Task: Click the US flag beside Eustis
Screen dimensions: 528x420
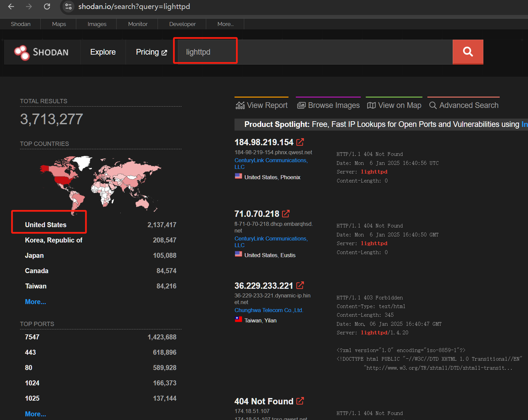Action: pyautogui.click(x=239, y=254)
